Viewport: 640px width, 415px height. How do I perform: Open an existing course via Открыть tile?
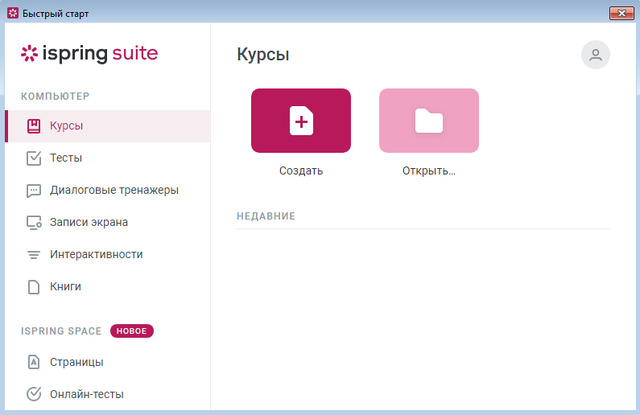click(x=428, y=121)
